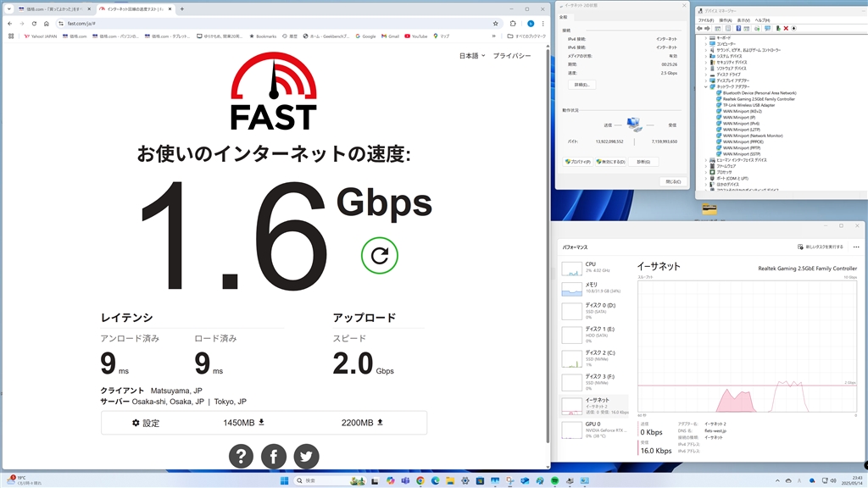Screen dimensions: 868x488
Task: Open Chrome tab search dropdown arrow
Action: (8, 8)
